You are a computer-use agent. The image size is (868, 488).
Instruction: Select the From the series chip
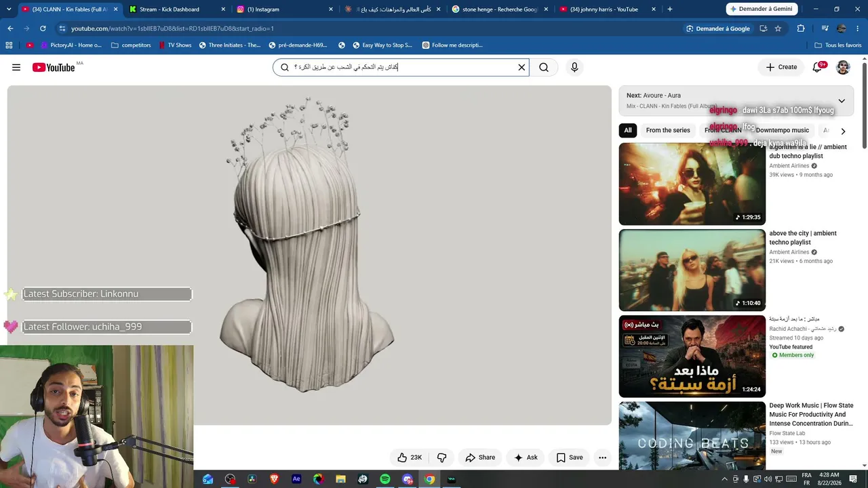click(x=668, y=130)
